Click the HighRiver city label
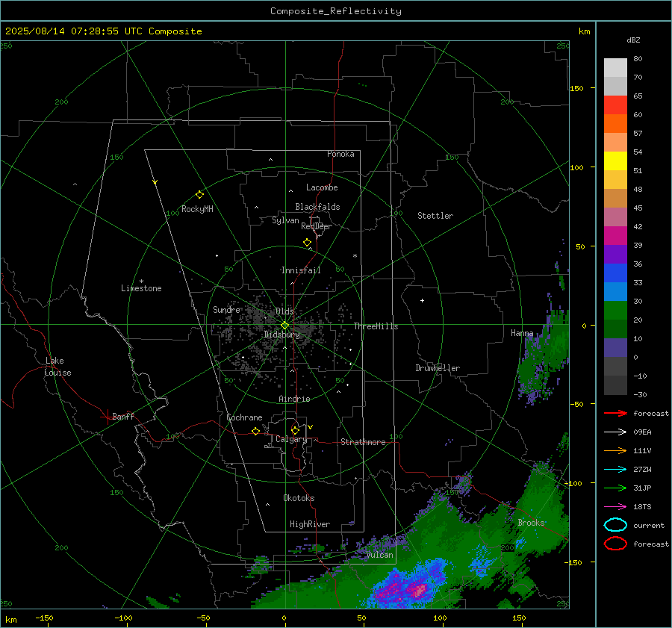The height and width of the screenshot is (628, 672). tap(310, 524)
